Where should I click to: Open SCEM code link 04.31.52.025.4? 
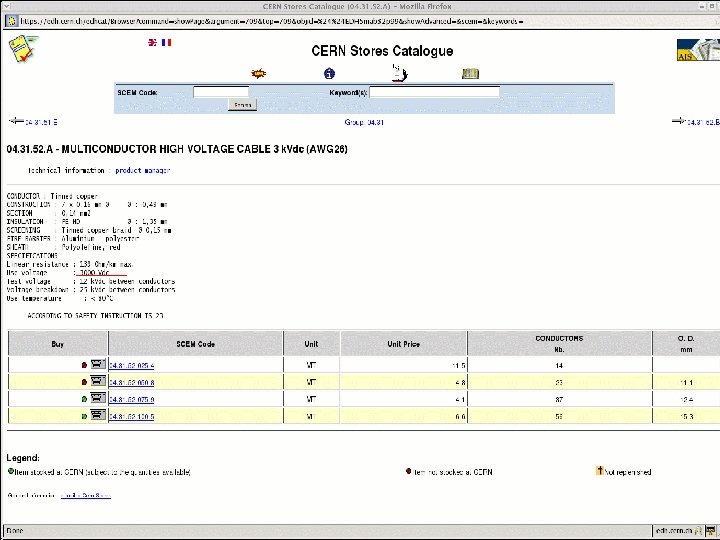(131, 366)
